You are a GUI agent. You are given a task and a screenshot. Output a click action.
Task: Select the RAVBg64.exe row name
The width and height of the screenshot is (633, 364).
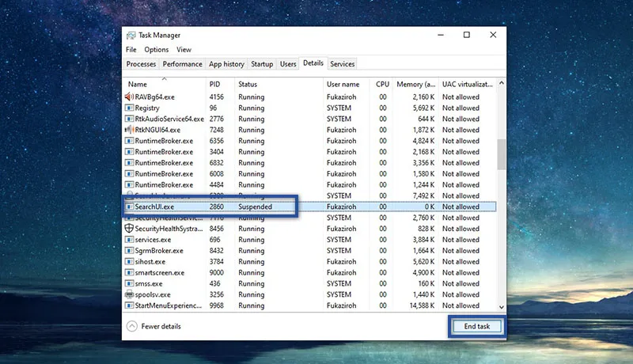click(154, 97)
